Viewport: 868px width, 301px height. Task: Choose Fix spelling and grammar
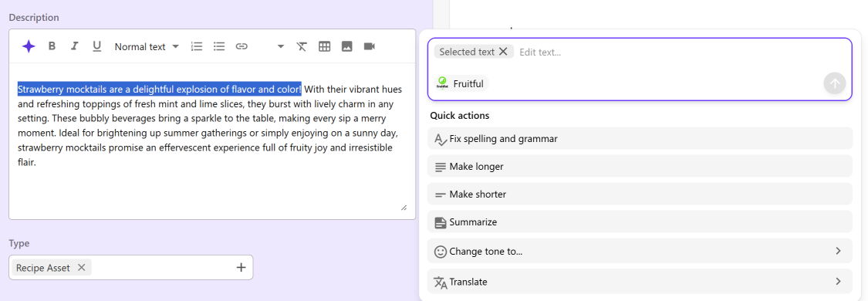tap(640, 138)
